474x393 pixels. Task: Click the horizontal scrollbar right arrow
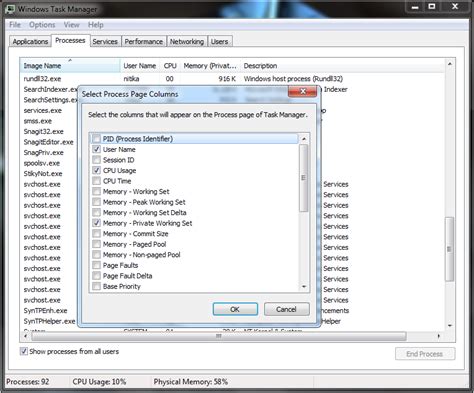(439, 336)
